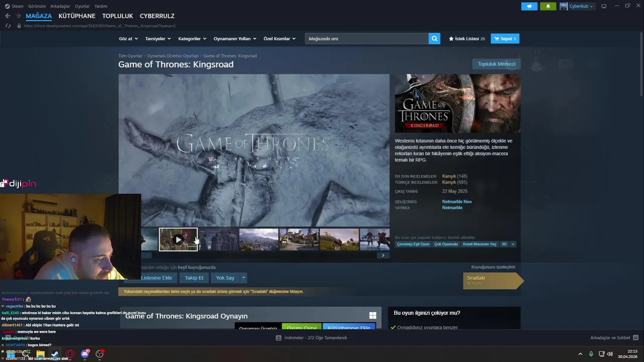This screenshot has width=644, height=362.
Task: Click the Yok Say button
Action: coord(225,278)
